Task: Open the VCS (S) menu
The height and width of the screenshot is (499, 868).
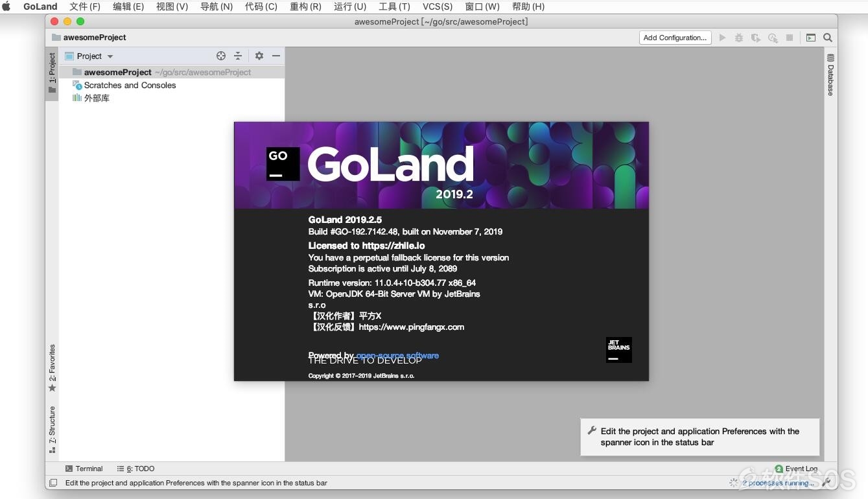Action: 438,6
